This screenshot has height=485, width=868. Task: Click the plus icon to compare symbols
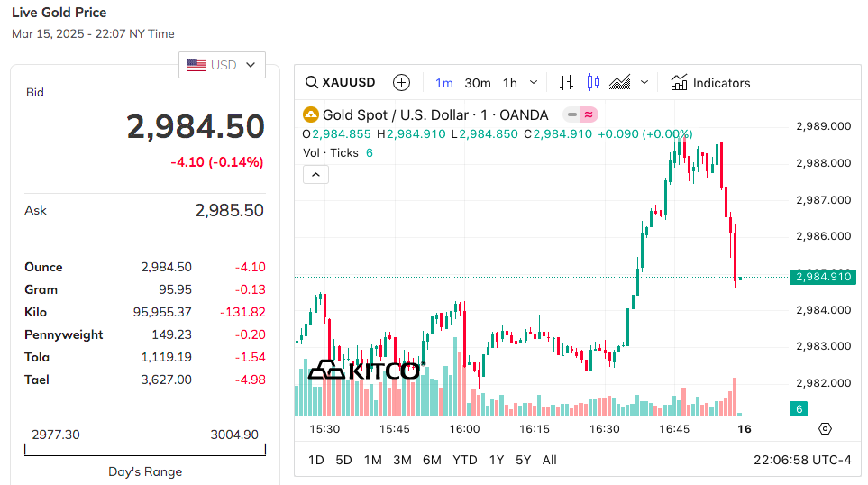point(402,83)
